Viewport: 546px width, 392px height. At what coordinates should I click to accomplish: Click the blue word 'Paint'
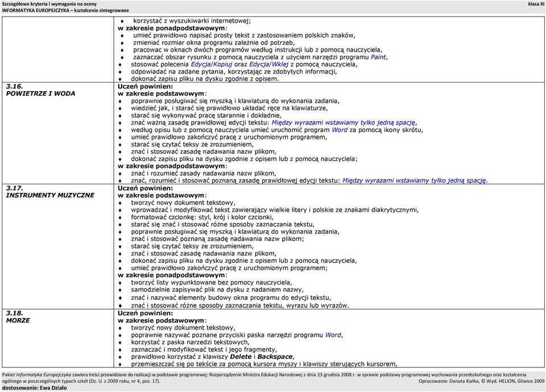[378, 57]
